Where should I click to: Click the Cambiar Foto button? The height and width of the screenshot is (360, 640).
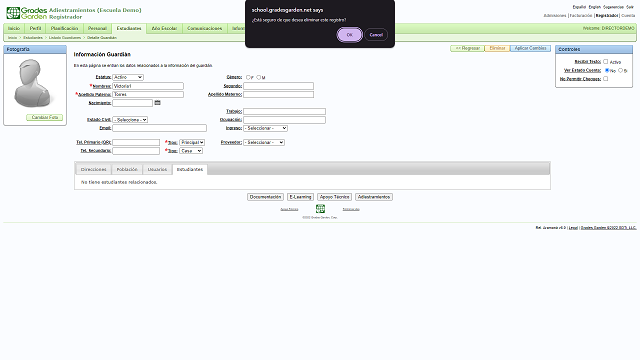(x=44, y=117)
